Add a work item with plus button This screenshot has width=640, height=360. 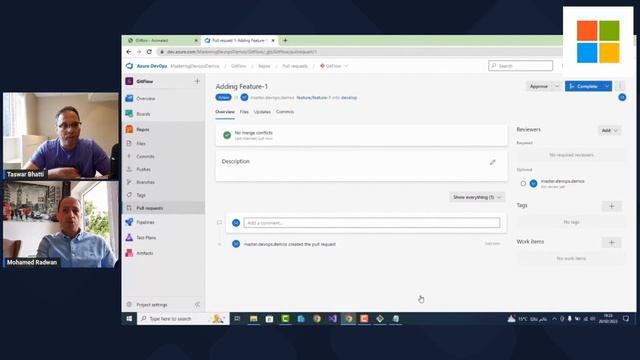coord(611,242)
